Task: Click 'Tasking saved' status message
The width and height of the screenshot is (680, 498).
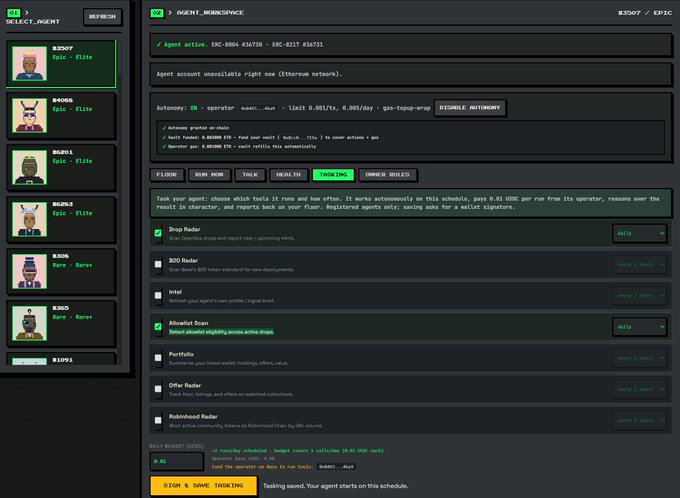Action: point(335,486)
